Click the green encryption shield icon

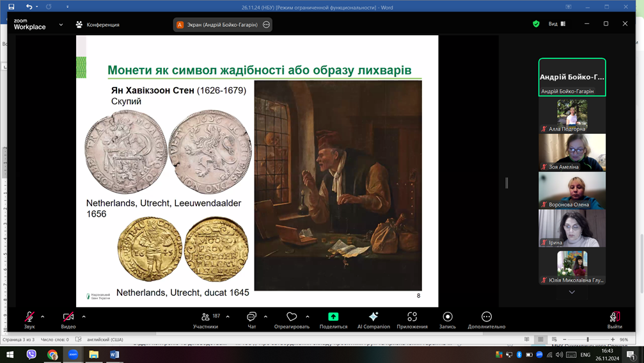536,24
